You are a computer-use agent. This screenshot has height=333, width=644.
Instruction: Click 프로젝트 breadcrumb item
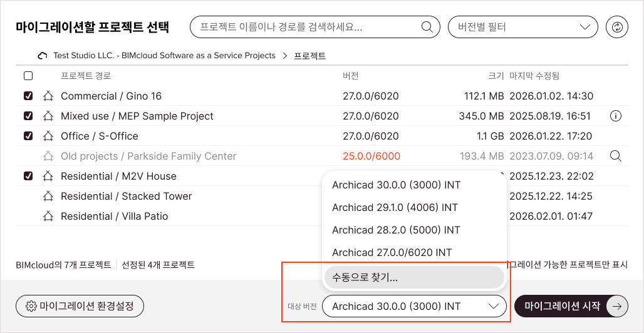[310, 56]
